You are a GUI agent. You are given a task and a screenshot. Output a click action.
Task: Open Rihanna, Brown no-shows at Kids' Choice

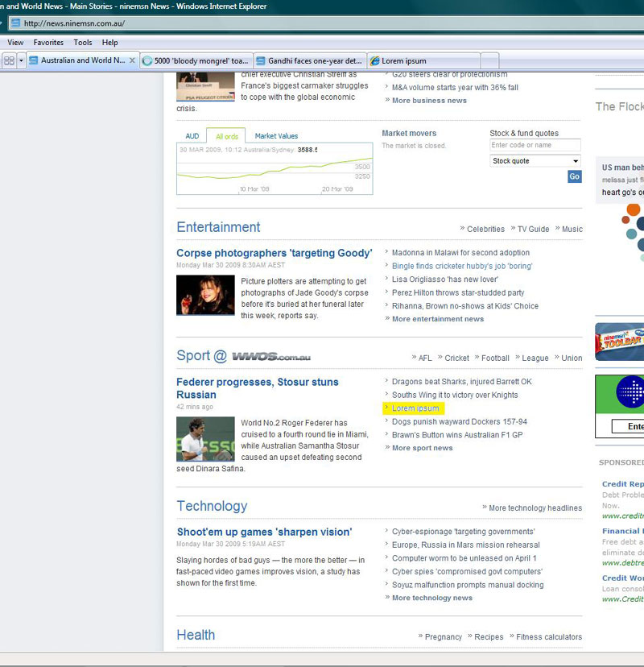click(465, 306)
